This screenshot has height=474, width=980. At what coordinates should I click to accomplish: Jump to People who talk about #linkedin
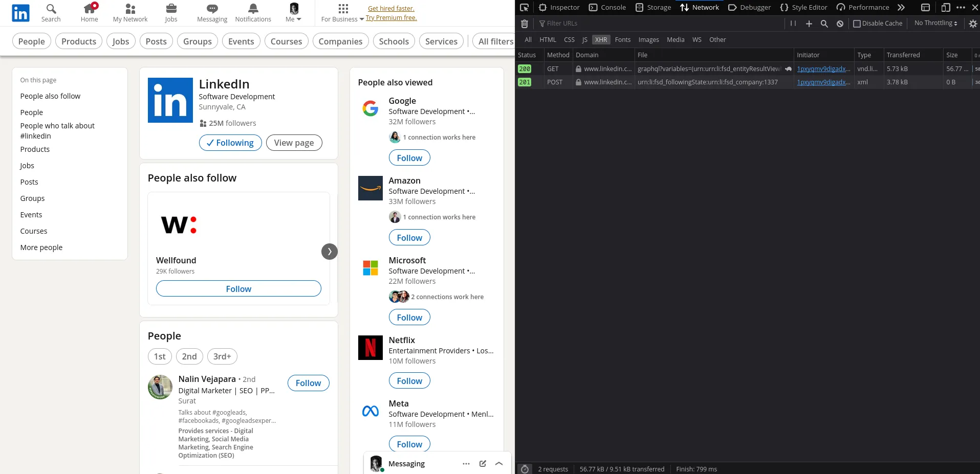57,131
